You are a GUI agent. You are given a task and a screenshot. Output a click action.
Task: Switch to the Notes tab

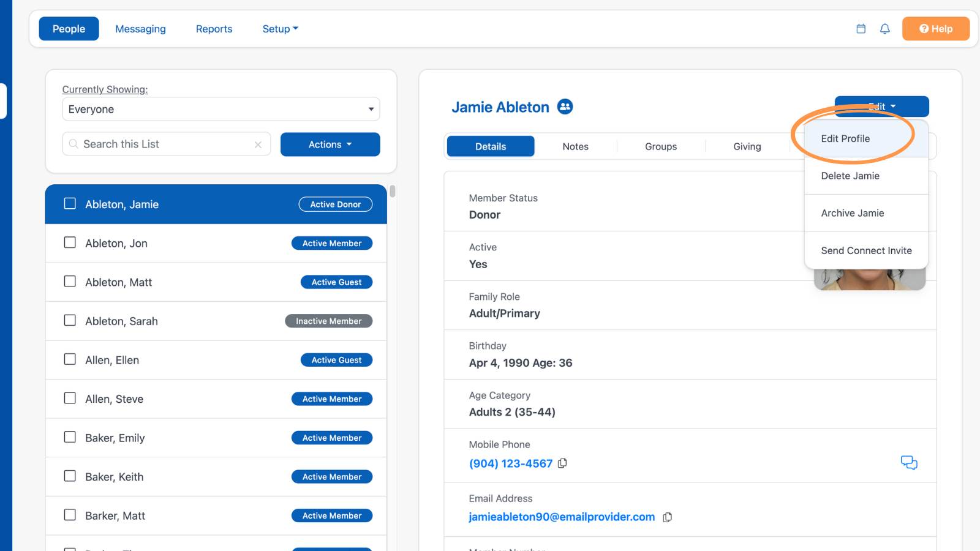pyautogui.click(x=575, y=146)
